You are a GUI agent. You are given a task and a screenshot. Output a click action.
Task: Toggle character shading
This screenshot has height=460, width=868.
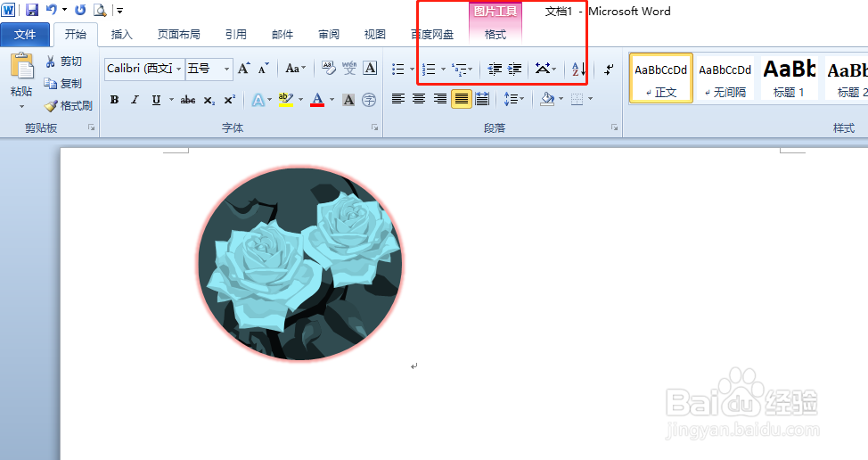(x=348, y=100)
